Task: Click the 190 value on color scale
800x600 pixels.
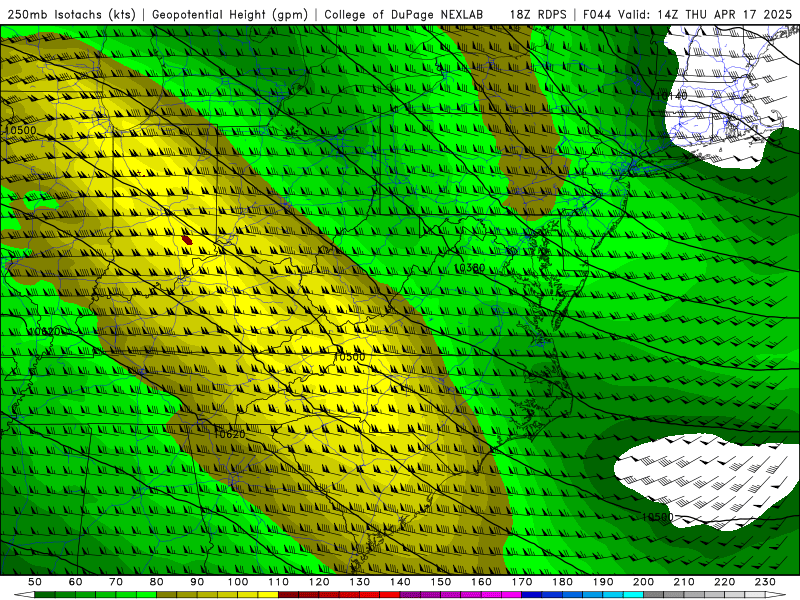Action: coord(603,582)
